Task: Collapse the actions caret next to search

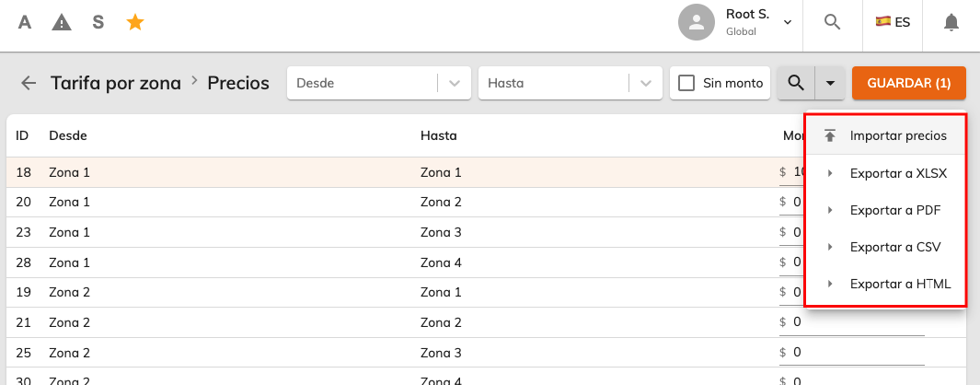Action: point(830,83)
